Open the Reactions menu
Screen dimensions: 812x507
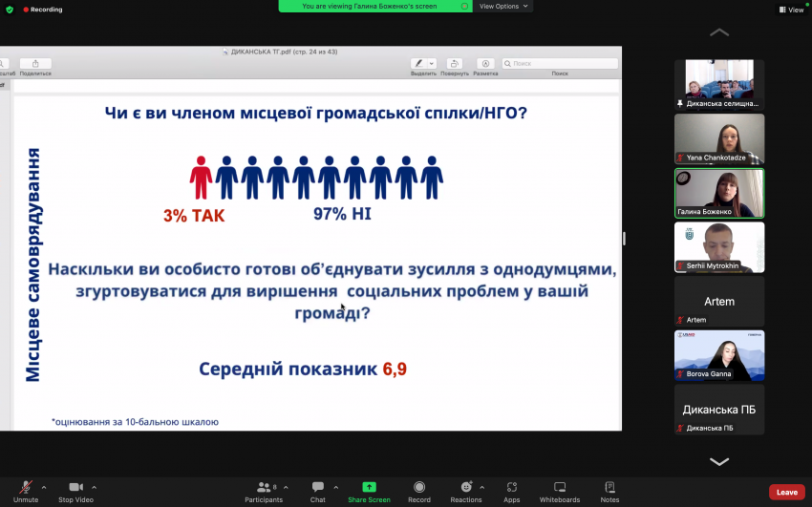pos(465,492)
